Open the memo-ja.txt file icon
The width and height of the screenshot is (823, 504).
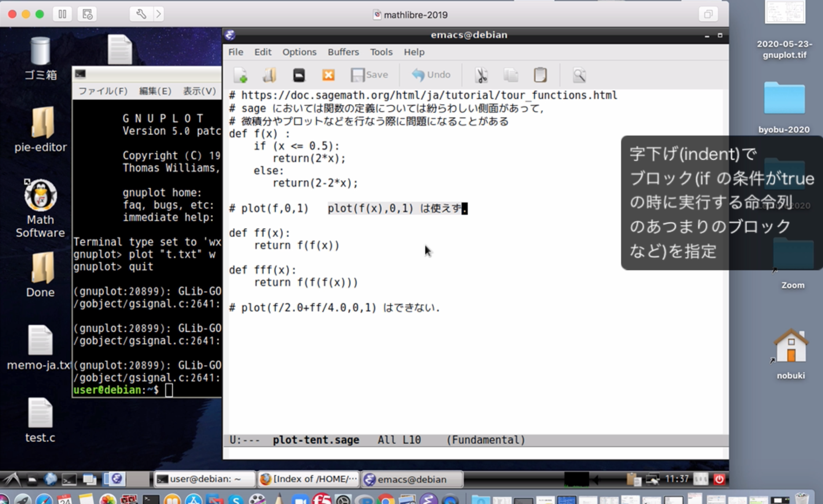point(40,347)
